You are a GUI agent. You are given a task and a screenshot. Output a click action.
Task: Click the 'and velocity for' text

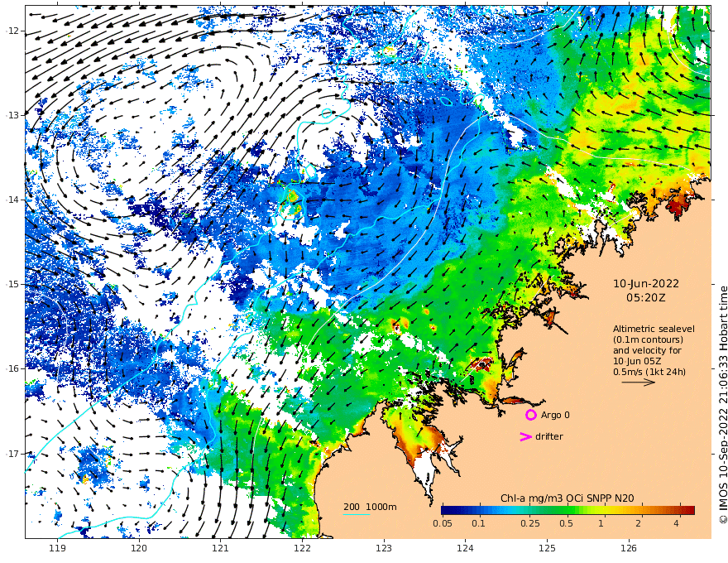point(647,349)
